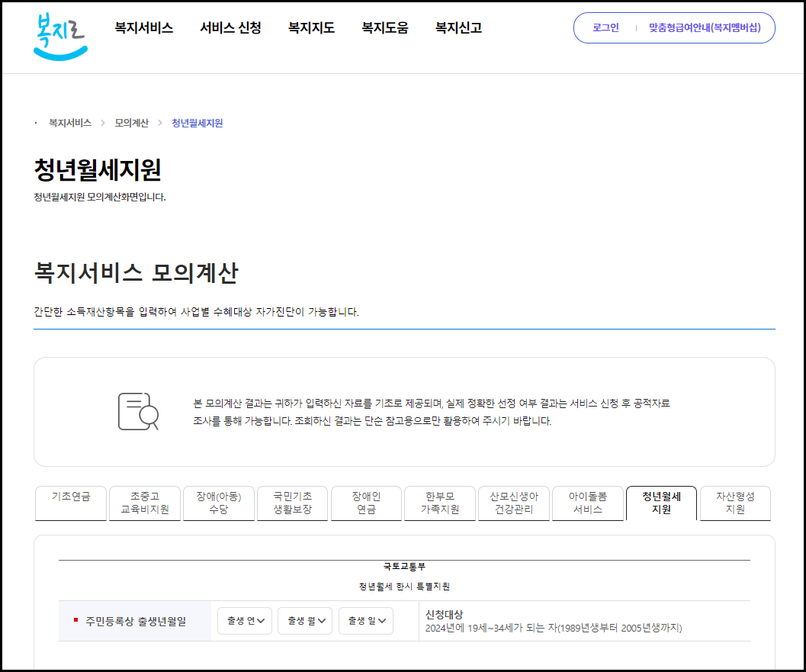This screenshot has width=806, height=672.
Task: Switch to the 기초연금 tab
Action: point(70,503)
